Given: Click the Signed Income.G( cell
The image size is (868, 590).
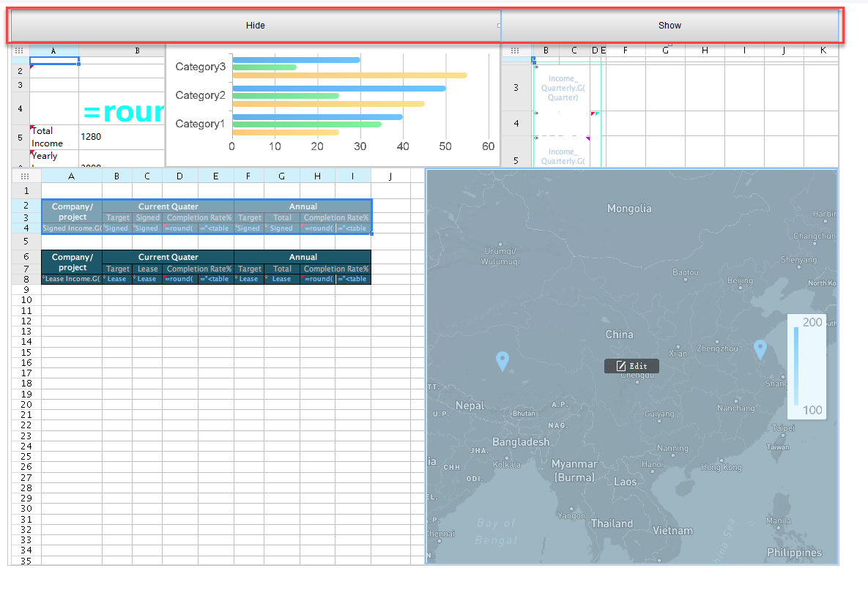Looking at the screenshot, I should (x=72, y=228).
